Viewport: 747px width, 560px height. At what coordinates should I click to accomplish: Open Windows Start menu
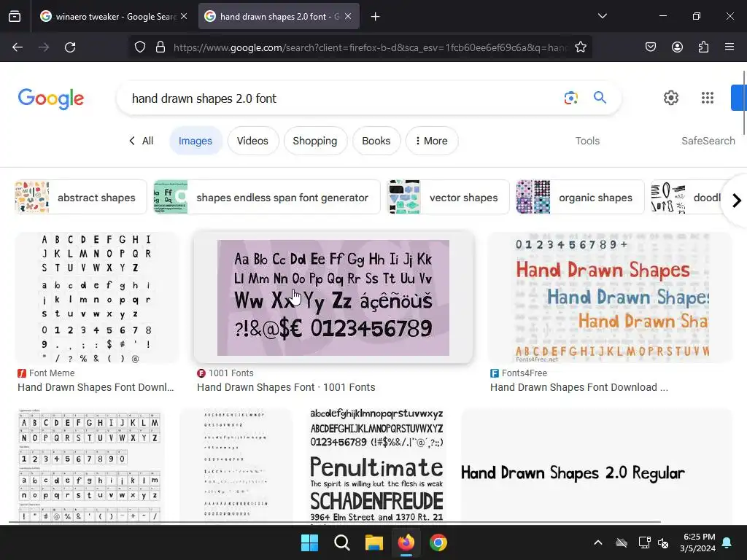click(x=309, y=542)
